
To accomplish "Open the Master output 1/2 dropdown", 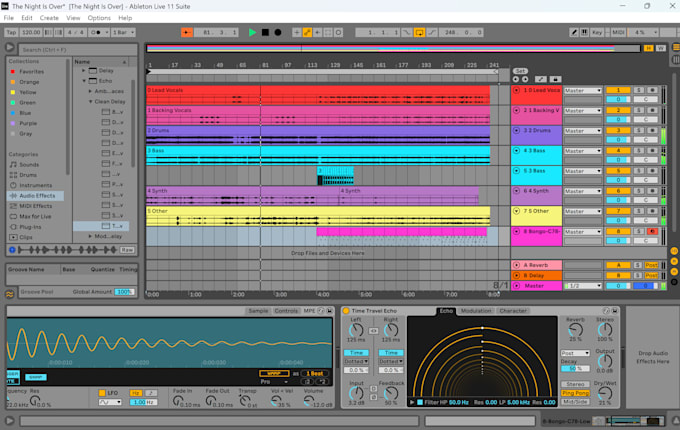I will (583, 286).
